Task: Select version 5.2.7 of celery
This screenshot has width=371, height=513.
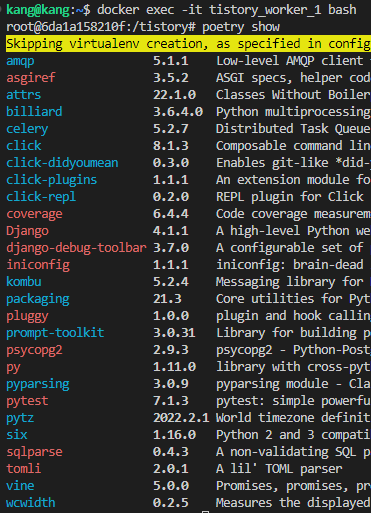Action: [171, 129]
